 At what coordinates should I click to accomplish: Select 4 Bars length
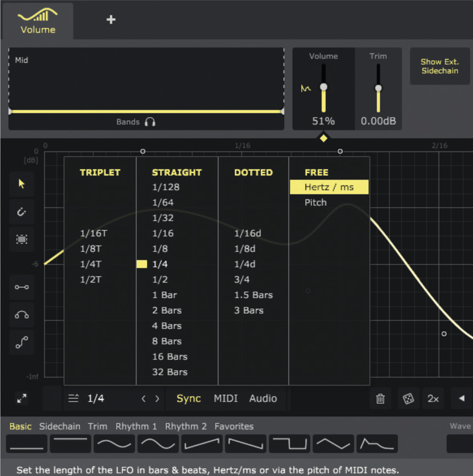click(167, 326)
